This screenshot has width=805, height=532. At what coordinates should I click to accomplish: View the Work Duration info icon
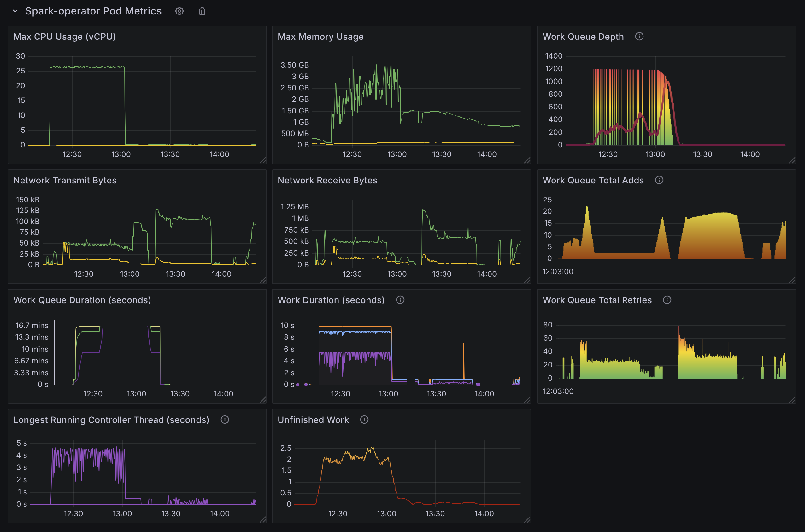[x=400, y=300]
